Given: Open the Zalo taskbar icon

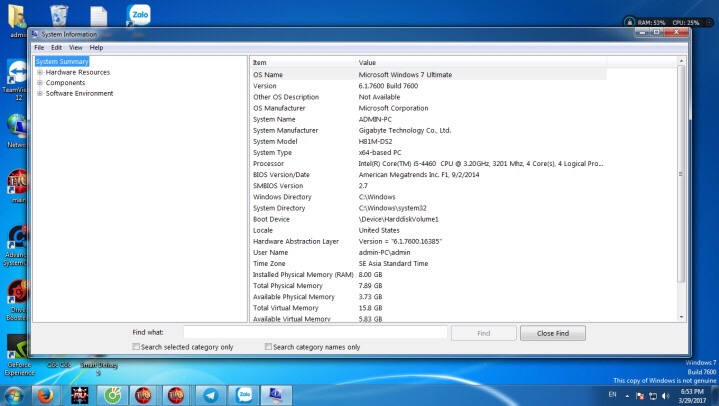Looking at the screenshot, I should click(243, 395).
